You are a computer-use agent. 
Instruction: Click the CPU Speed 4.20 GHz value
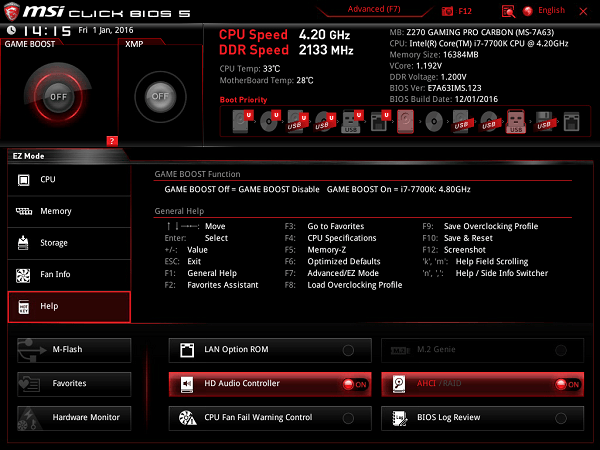[x=324, y=35]
